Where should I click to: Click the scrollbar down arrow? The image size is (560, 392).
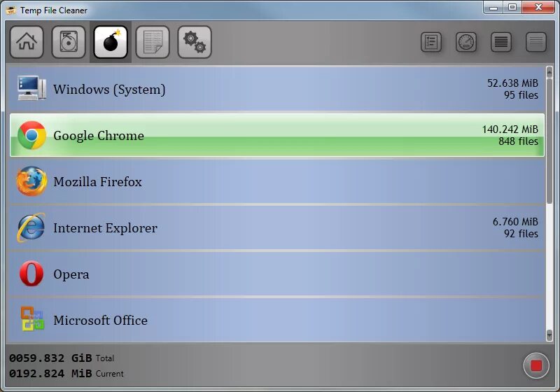coord(549,335)
